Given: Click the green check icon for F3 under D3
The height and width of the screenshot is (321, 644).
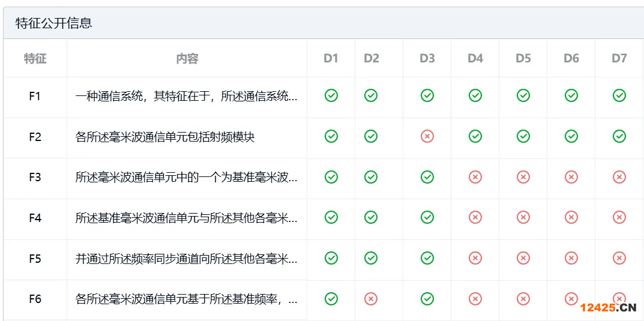Looking at the screenshot, I should tap(427, 177).
